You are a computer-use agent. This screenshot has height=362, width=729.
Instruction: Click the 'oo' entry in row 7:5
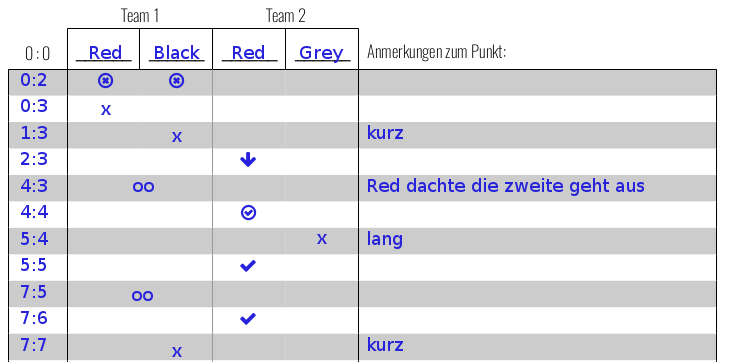point(142,296)
